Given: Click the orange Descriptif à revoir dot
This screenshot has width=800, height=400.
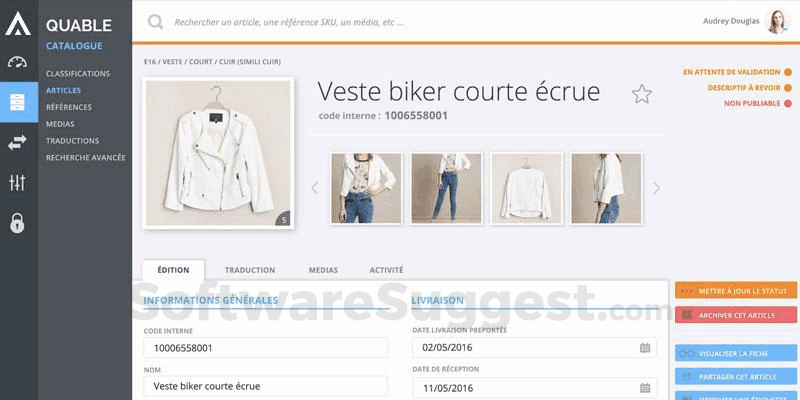Looking at the screenshot, I should coord(788,88).
